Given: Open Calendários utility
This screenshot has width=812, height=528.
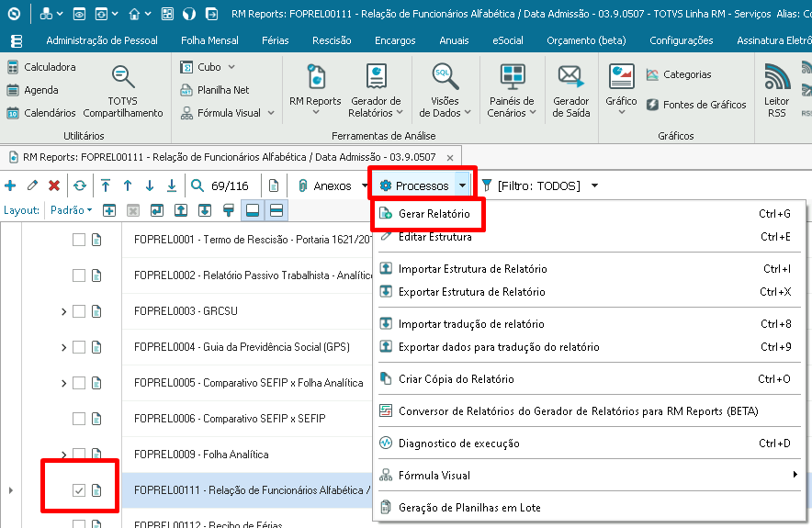Looking at the screenshot, I should tap(41, 113).
